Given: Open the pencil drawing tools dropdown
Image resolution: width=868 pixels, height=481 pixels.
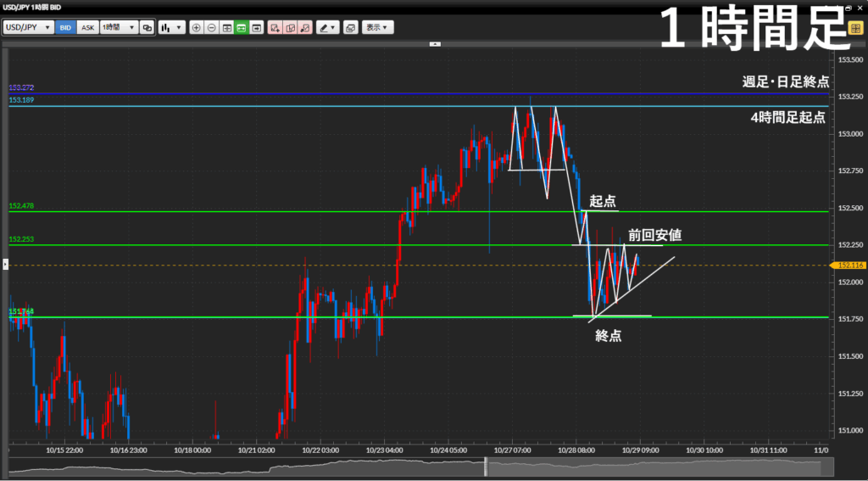Looking at the screenshot, I should [327, 27].
